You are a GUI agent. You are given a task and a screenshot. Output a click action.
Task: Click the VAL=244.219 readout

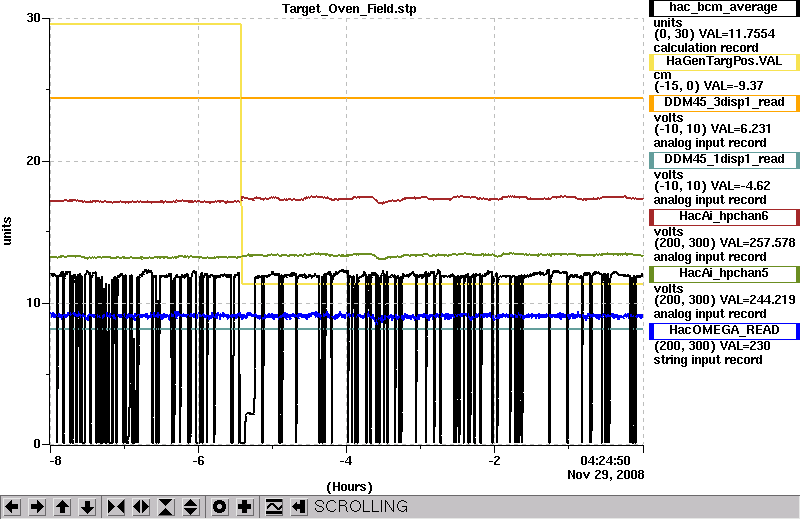pyautogui.click(x=754, y=300)
